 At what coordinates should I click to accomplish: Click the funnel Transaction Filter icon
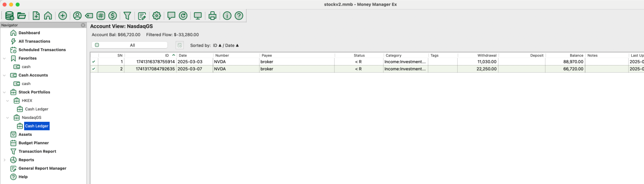tap(127, 16)
